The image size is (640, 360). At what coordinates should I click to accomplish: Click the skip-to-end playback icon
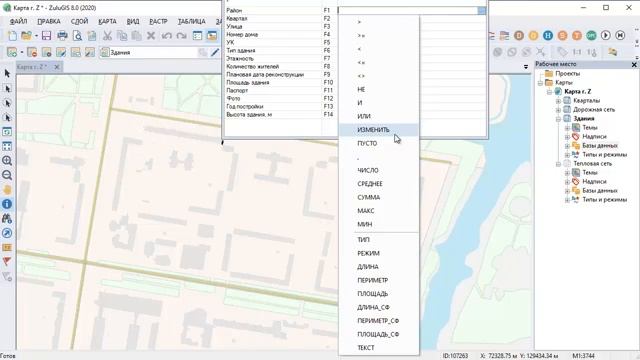click(620, 36)
